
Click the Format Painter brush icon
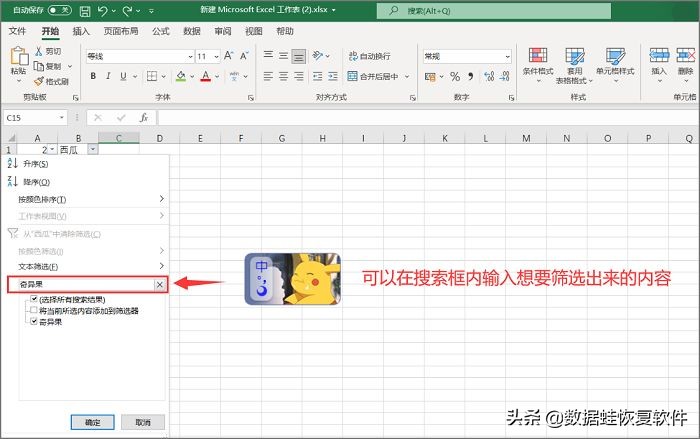(x=39, y=81)
